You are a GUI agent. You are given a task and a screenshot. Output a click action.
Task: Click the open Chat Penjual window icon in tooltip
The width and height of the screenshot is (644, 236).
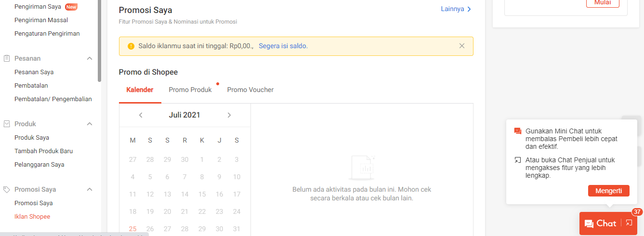pos(518,160)
